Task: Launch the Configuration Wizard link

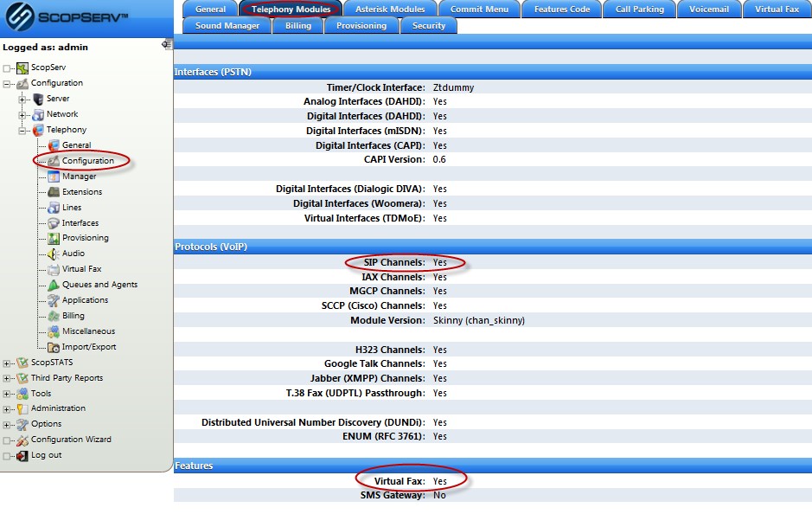Action: tap(71, 440)
